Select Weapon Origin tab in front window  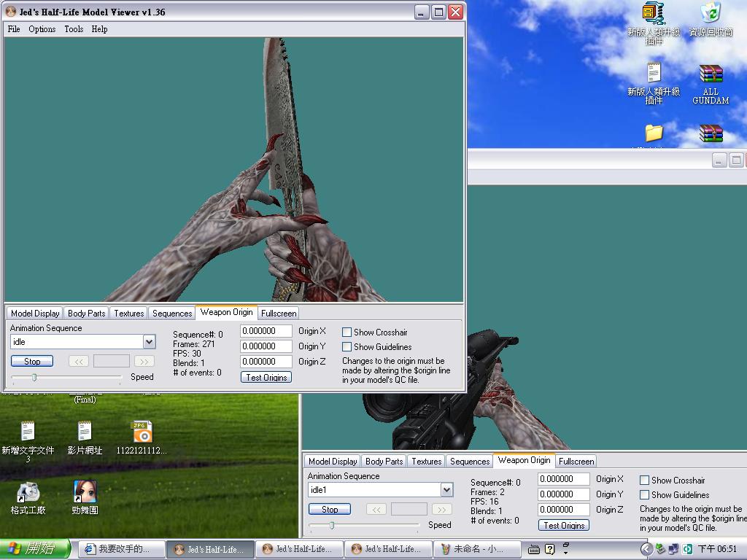click(x=226, y=312)
